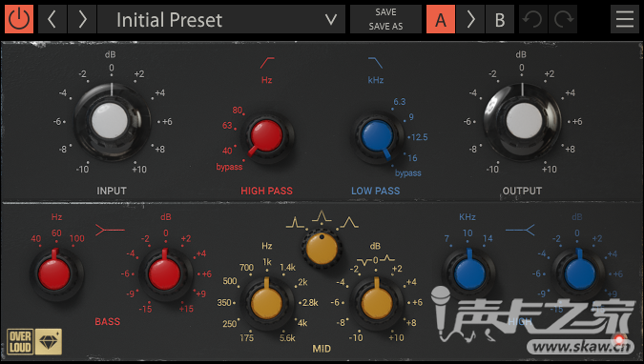
Task: Click the Overloud logo badge
Action: point(20,342)
